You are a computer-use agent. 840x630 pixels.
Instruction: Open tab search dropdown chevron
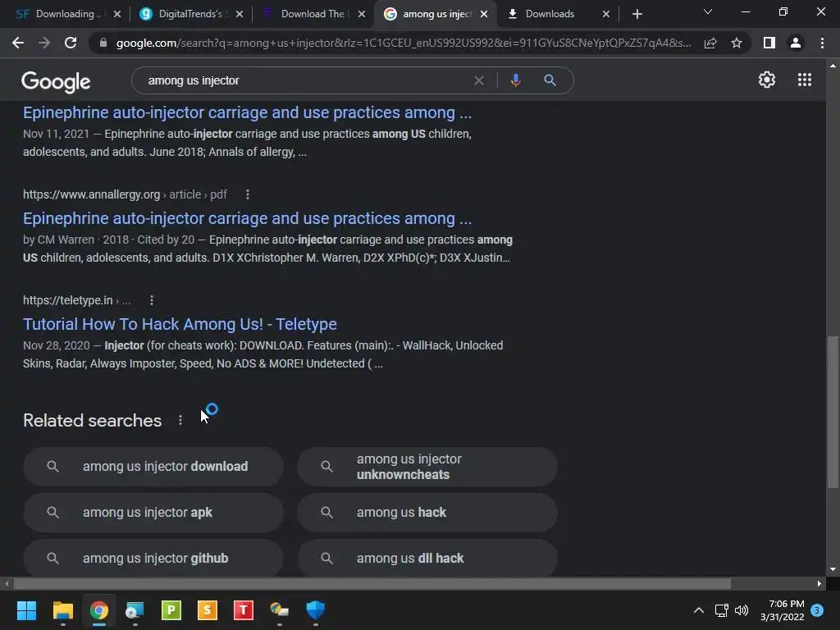tap(708, 11)
